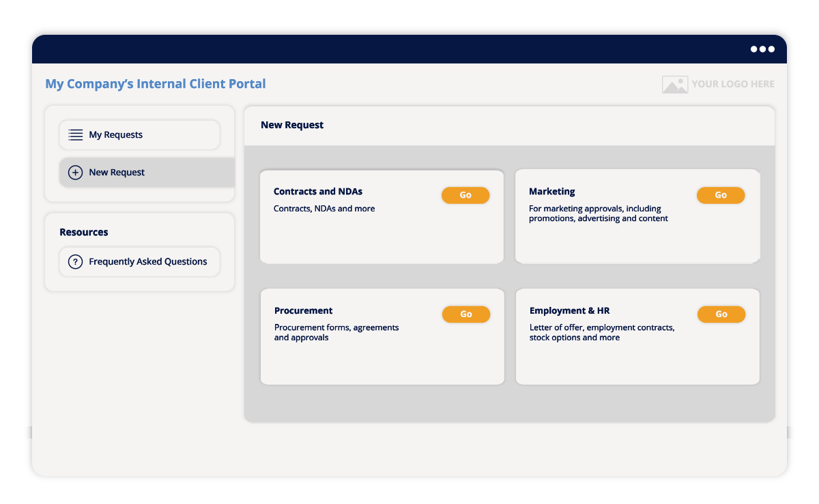
Task: Click the YOUR LOGO HERE placeholder text
Action: 732,84
